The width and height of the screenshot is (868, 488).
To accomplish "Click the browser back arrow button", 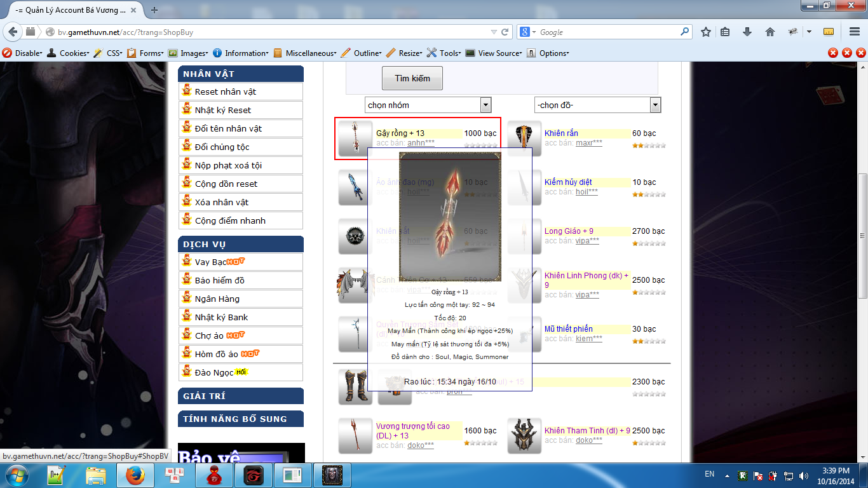I will 13,32.
